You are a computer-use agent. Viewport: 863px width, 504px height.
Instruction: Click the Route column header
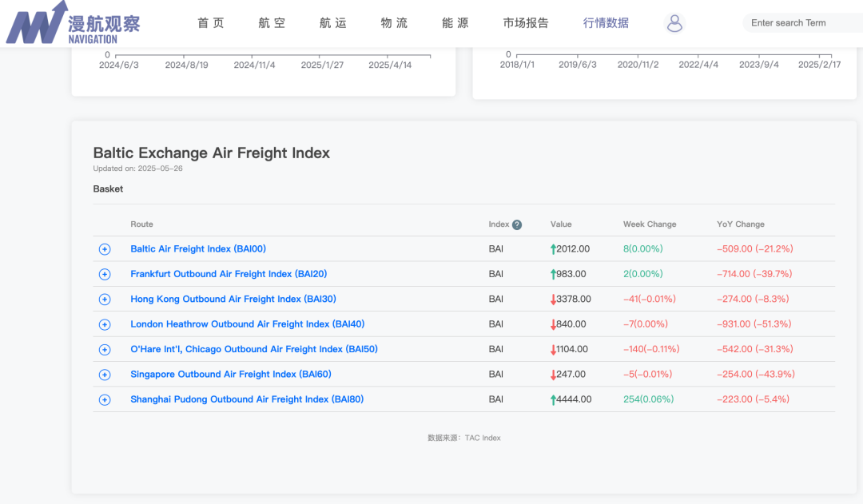141,224
